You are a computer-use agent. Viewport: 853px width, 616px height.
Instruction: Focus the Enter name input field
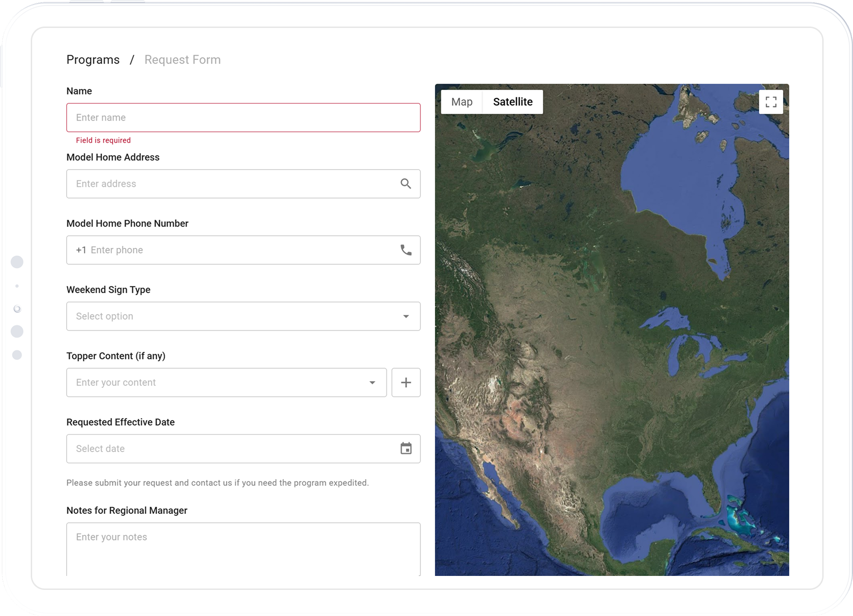coord(242,117)
